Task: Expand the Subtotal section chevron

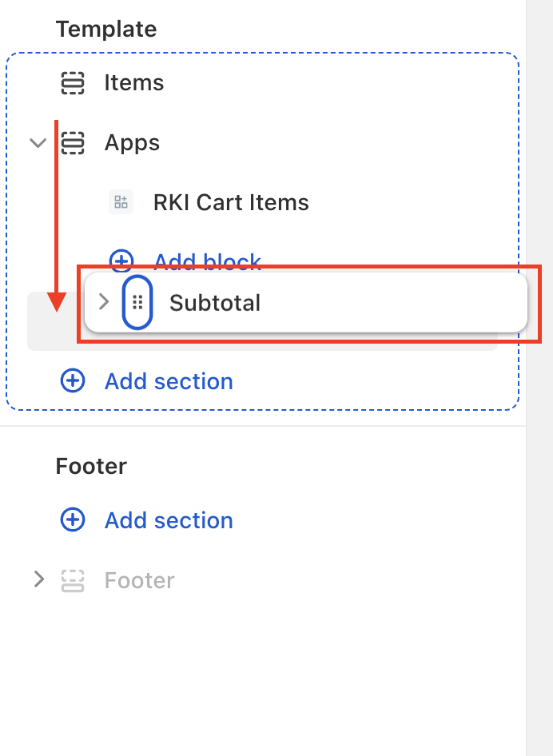Action: click(x=103, y=302)
